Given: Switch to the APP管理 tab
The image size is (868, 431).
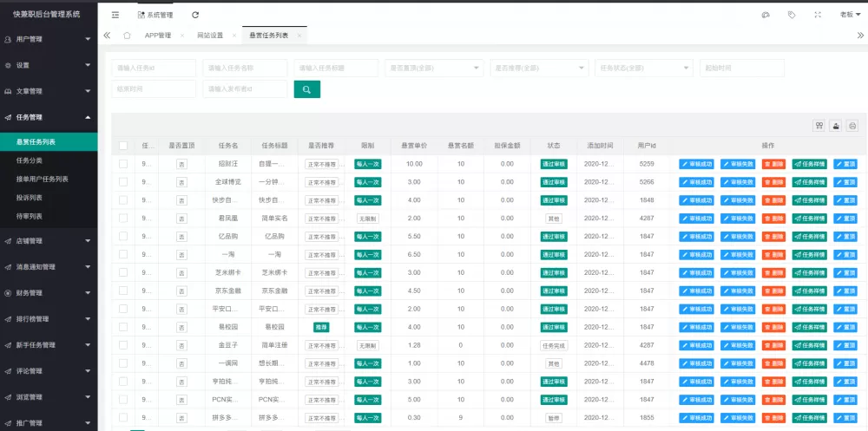Looking at the screenshot, I should tap(157, 36).
